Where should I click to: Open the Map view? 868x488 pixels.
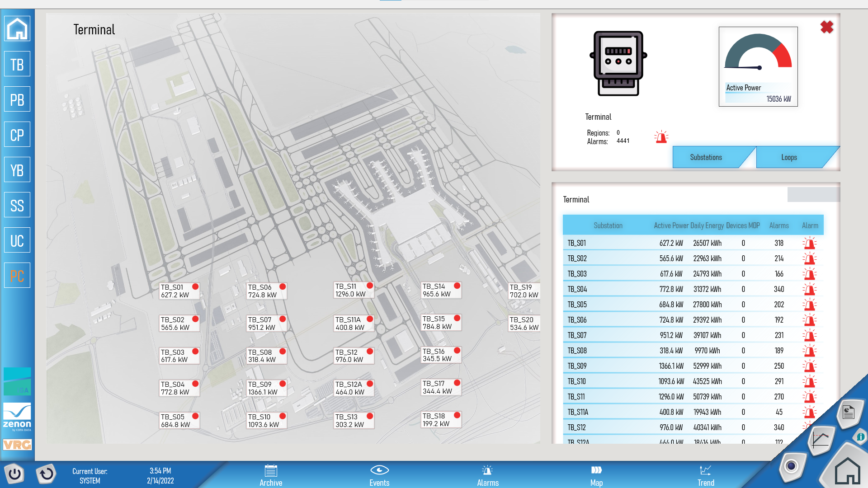tap(596, 475)
